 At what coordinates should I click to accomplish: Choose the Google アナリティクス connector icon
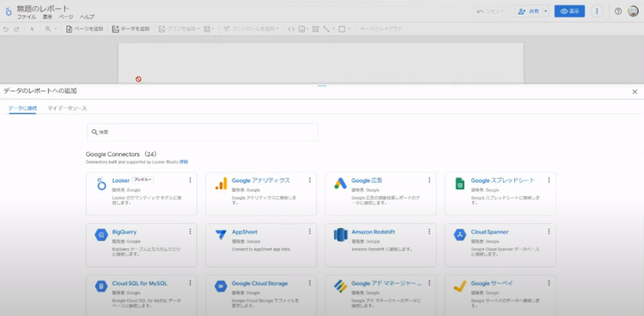coord(221,184)
